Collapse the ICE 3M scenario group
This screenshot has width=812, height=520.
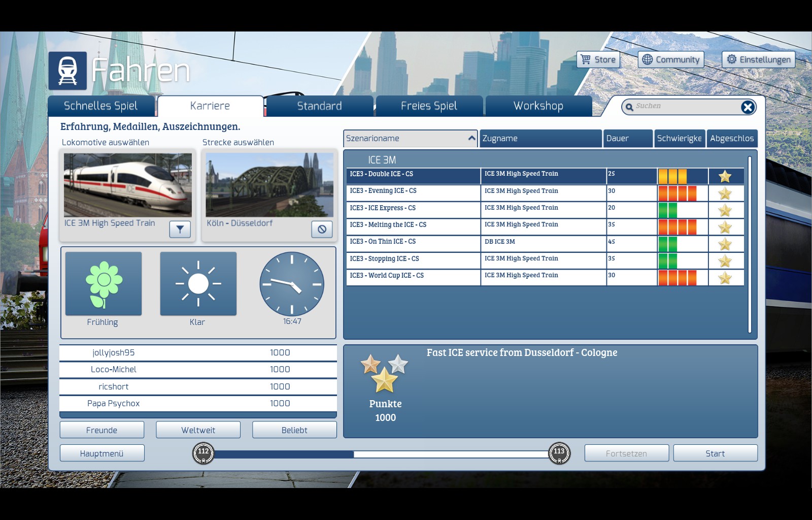coord(382,160)
